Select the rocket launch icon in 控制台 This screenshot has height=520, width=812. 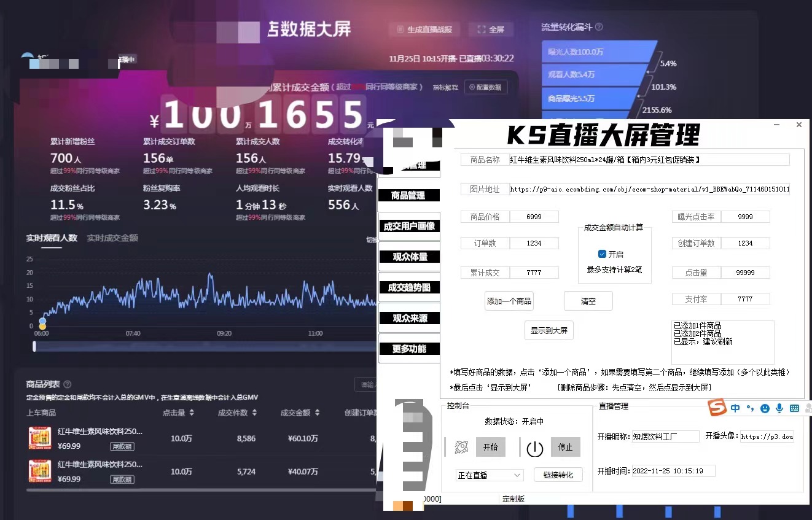coord(461,447)
